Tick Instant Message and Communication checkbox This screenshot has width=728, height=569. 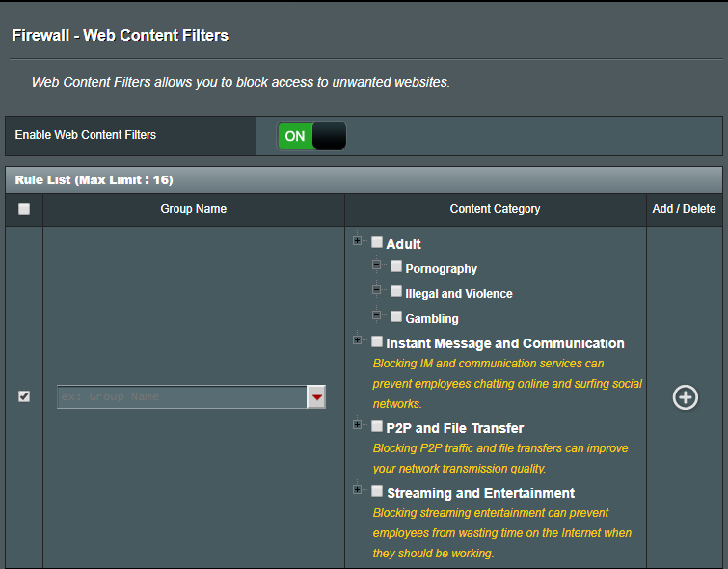click(377, 341)
